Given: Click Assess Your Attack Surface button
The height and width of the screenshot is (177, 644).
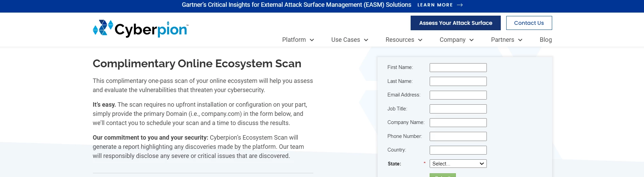Looking at the screenshot, I should pos(456,23).
